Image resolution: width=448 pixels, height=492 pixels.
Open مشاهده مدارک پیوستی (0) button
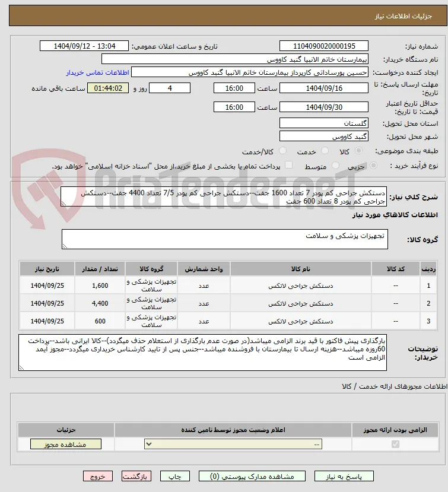point(252,477)
